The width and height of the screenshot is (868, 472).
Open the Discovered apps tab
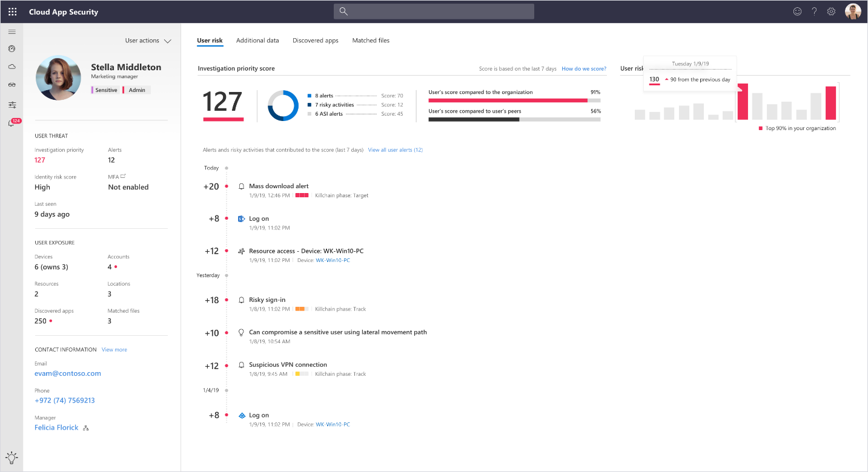pos(315,41)
